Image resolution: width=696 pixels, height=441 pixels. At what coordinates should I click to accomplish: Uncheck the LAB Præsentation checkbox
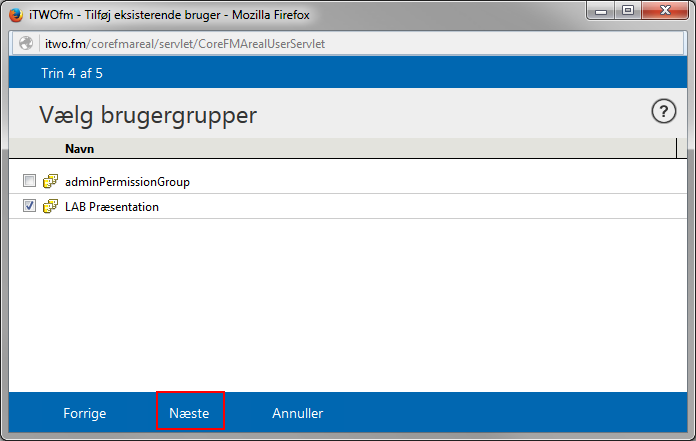coord(29,206)
